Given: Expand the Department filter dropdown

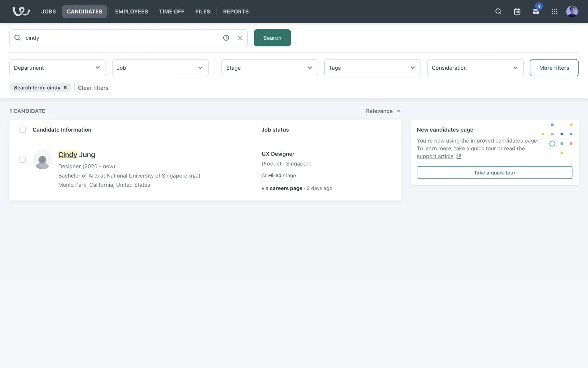Looking at the screenshot, I should click(x=58, y=68).
